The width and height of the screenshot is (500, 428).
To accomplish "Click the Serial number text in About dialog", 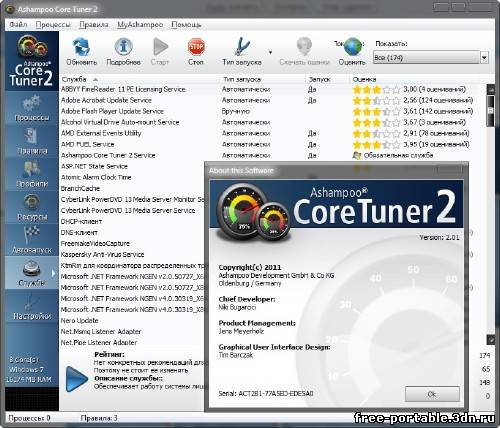I will (x=266, y=394).
